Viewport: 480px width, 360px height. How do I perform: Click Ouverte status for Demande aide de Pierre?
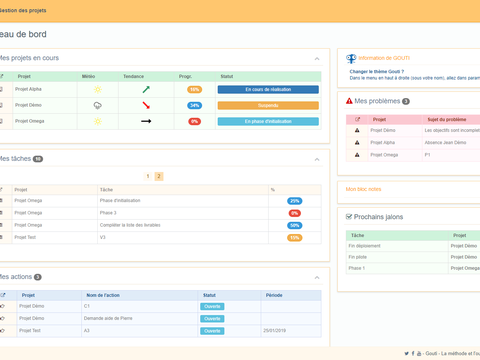tap(212, 319)
